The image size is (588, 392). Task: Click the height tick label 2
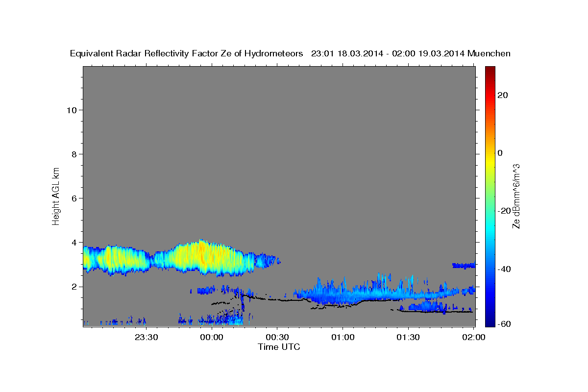[x=73, y=287]
